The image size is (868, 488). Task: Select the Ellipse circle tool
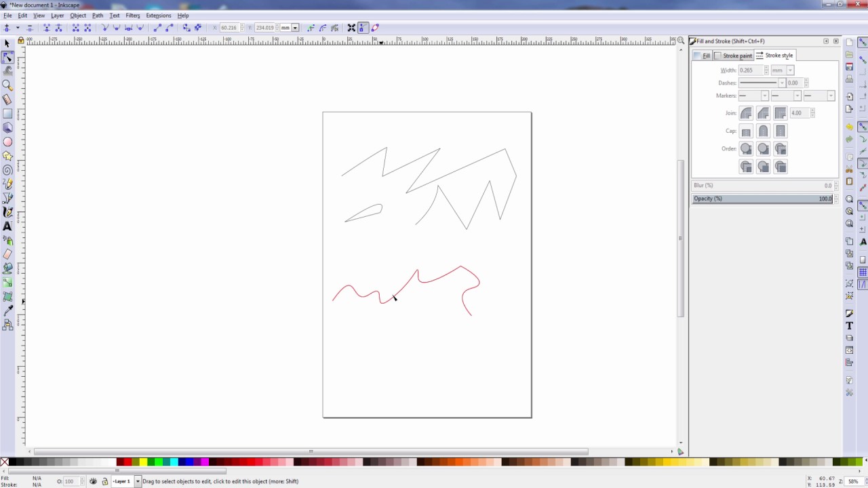[7, 142]
